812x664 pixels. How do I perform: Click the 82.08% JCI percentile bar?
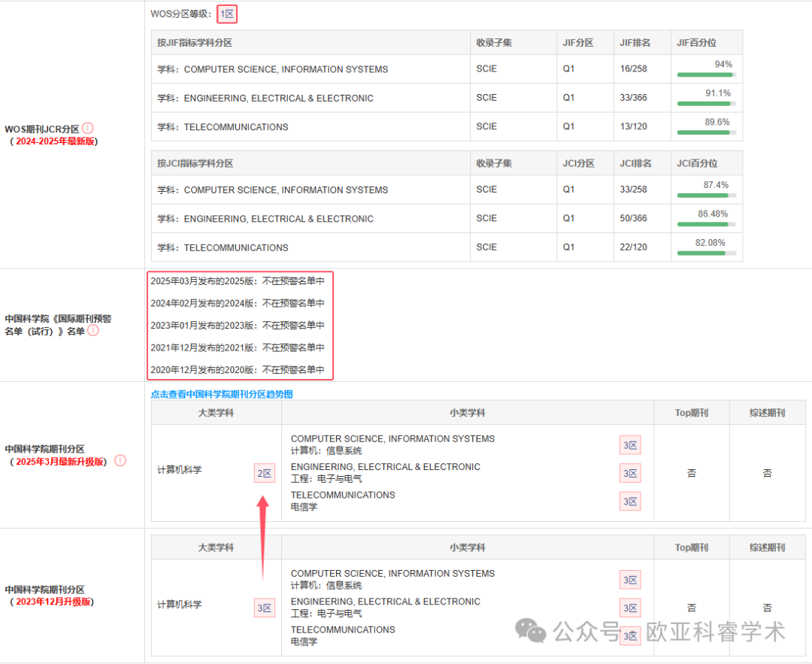pyautogui.click(x=706, y=253)
